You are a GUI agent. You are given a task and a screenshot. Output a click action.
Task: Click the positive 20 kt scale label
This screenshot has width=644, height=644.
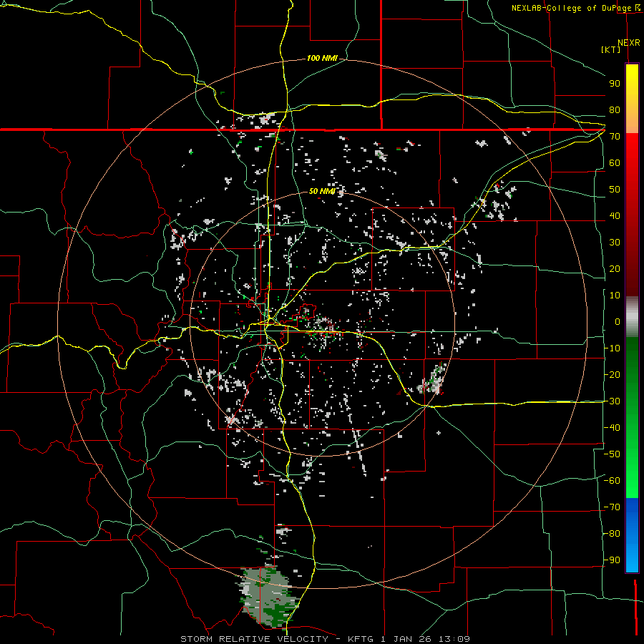(x=615, y=269)
